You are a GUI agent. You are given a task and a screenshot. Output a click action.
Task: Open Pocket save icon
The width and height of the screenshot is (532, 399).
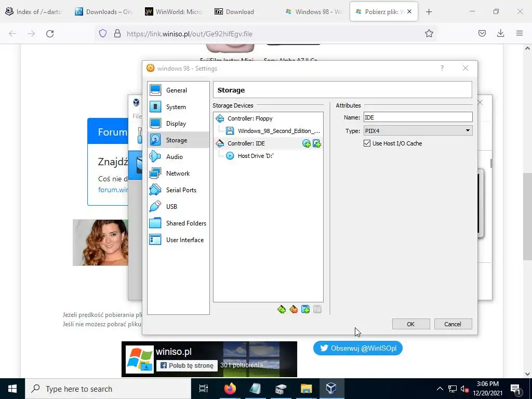(x=482, y=33)
